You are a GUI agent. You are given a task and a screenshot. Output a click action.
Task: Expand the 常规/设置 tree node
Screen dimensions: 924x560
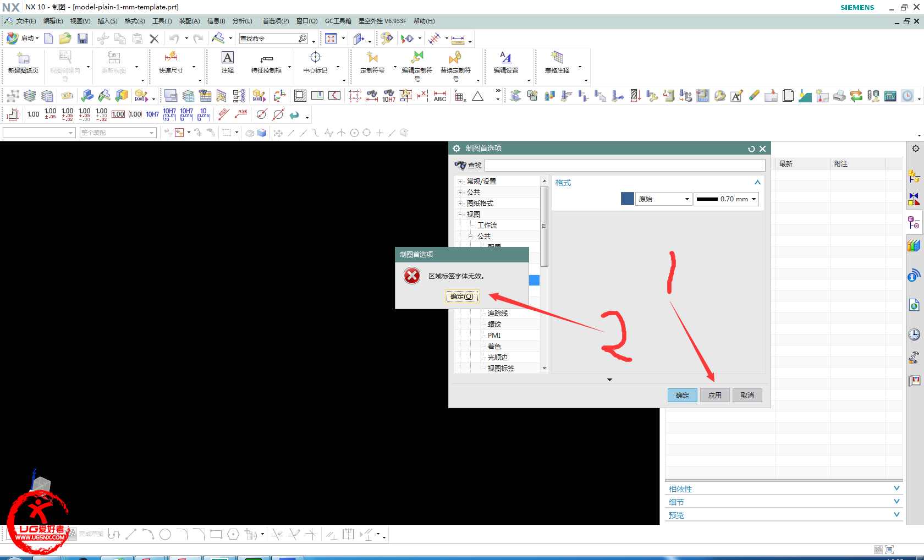pos(460,182)
